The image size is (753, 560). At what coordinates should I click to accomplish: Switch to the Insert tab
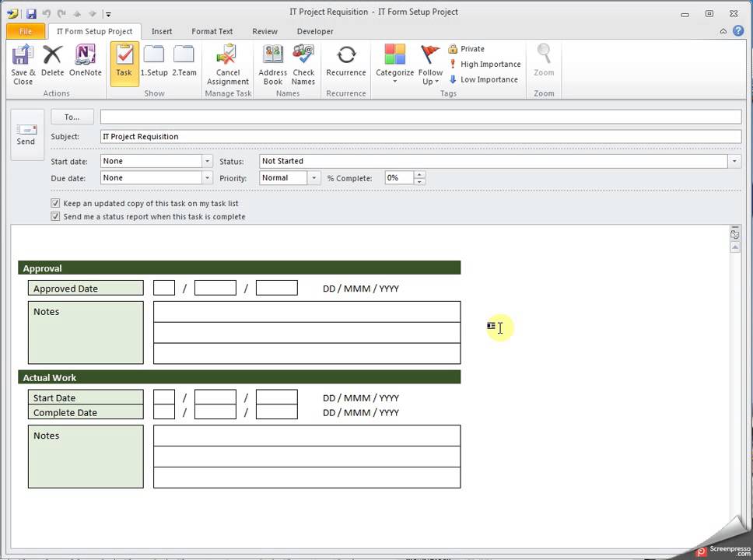(162, 31)
